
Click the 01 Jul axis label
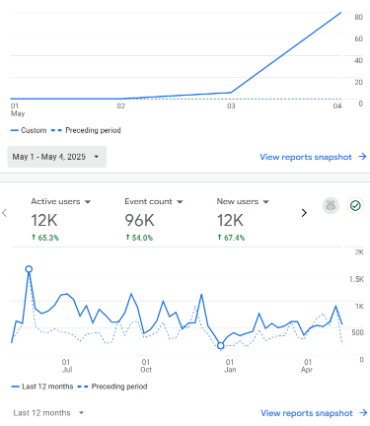click(x=66, y=366)
